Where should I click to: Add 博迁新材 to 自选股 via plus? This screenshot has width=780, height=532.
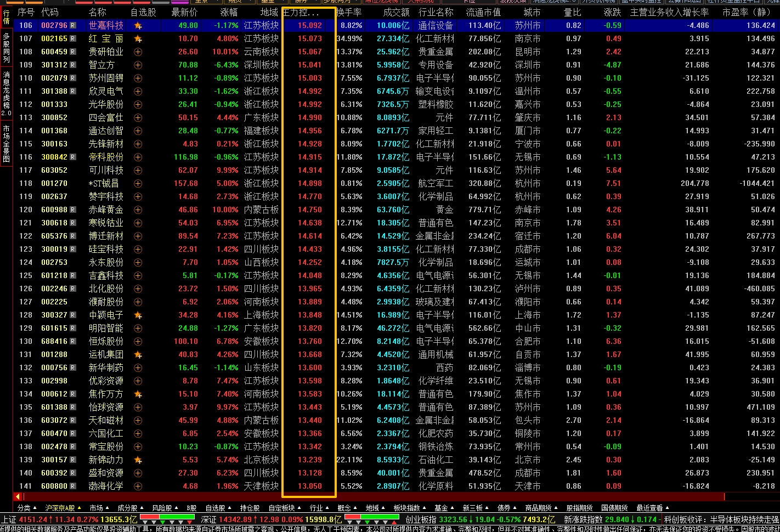[138, 236]
